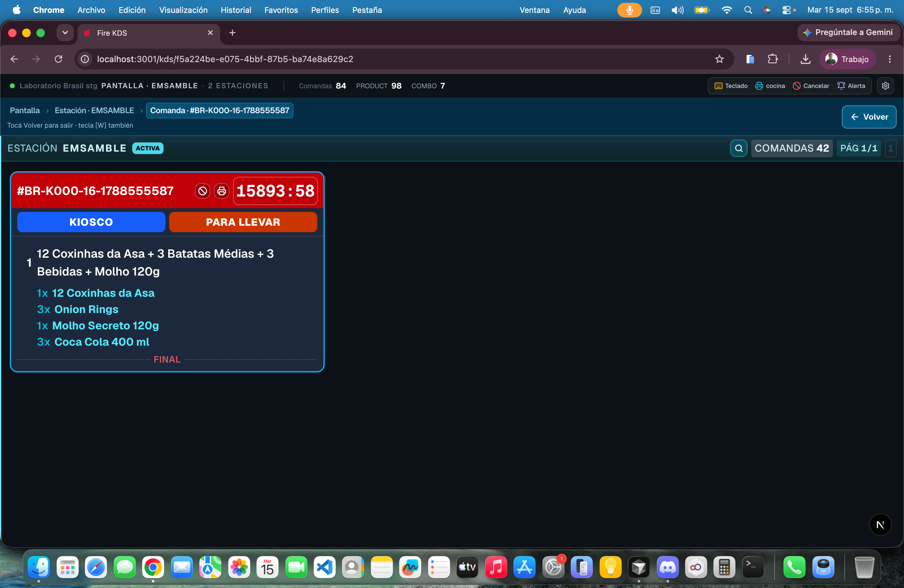
Task: Click the PÁG 1/1 page indicator
Action: tap(858, 148)
